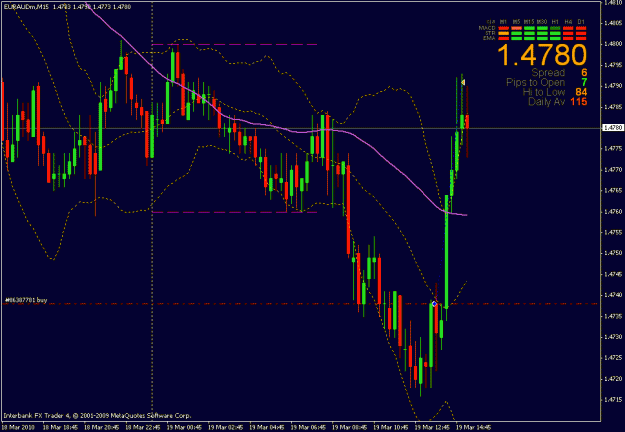This screenshot has height=432, width=625.
Task: Click the '18 Mar 18:45' time label
Action: (x=60, y=427)
